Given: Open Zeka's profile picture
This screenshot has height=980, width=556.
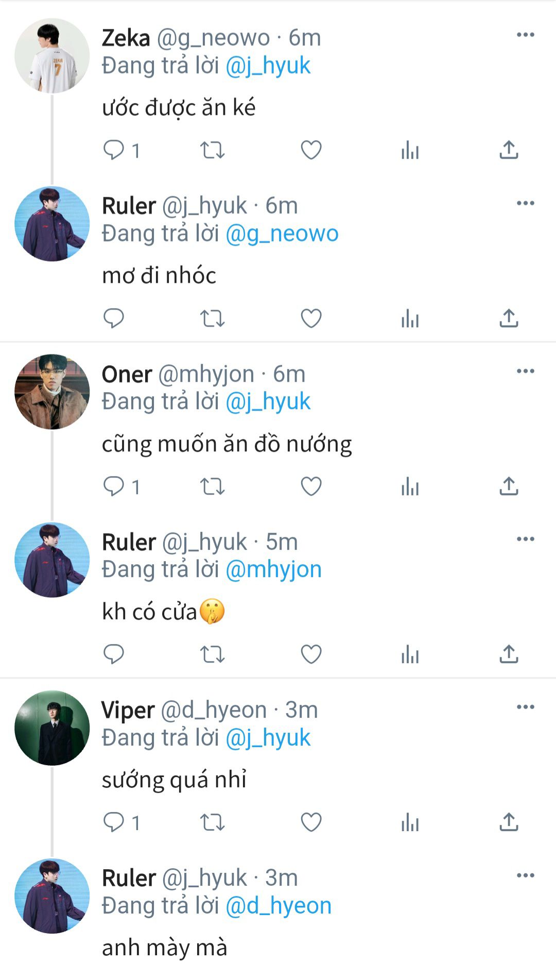Looking at the screenshot, I should click(x=52, y=56).
